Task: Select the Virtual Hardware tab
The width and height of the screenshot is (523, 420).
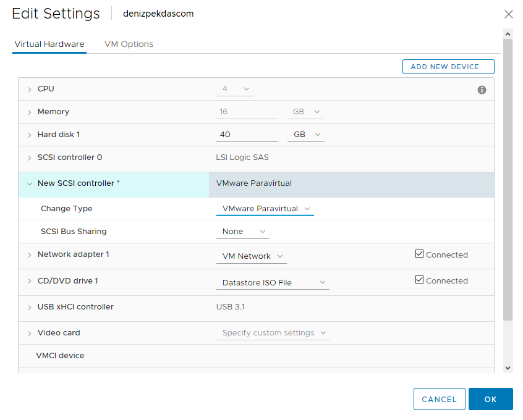Action: pyautogui.click(x=49, y=44)
